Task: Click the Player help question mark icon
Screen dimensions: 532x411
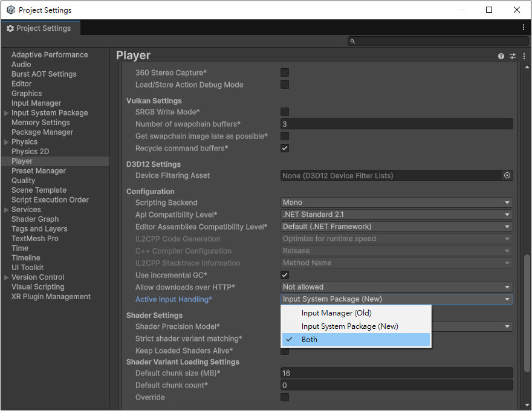Action: coord(501,56)
